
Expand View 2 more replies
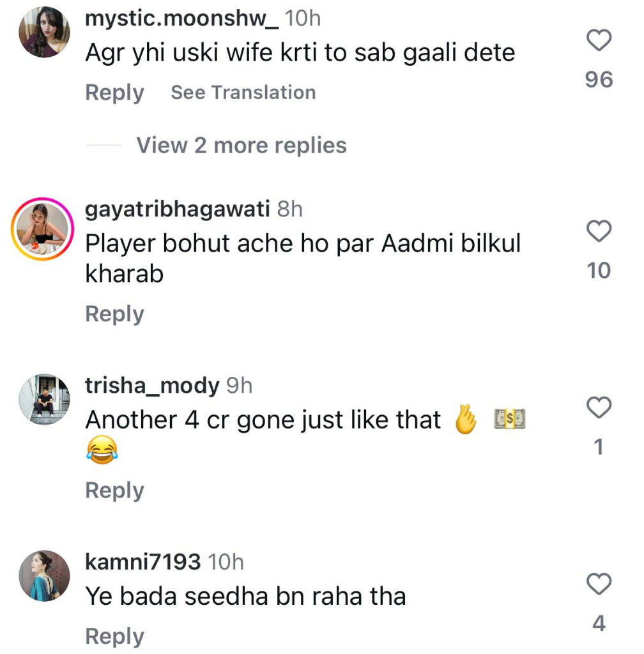point(241,146)
